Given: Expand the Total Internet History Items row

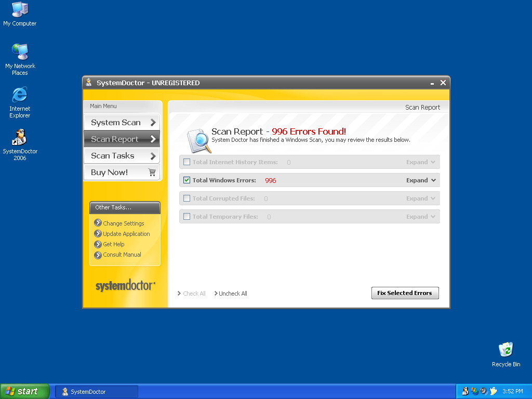Looking at the screenshot, I should coord(420,162).
